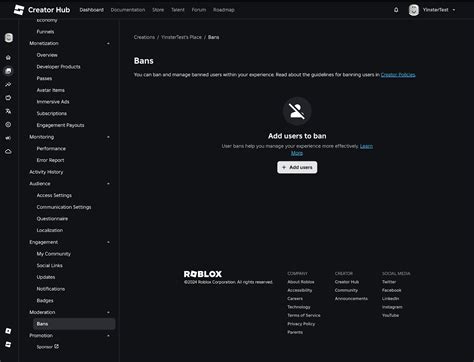Click the Roblox footer logo
This screenshot has width=474, height=362.
[203, 274]
